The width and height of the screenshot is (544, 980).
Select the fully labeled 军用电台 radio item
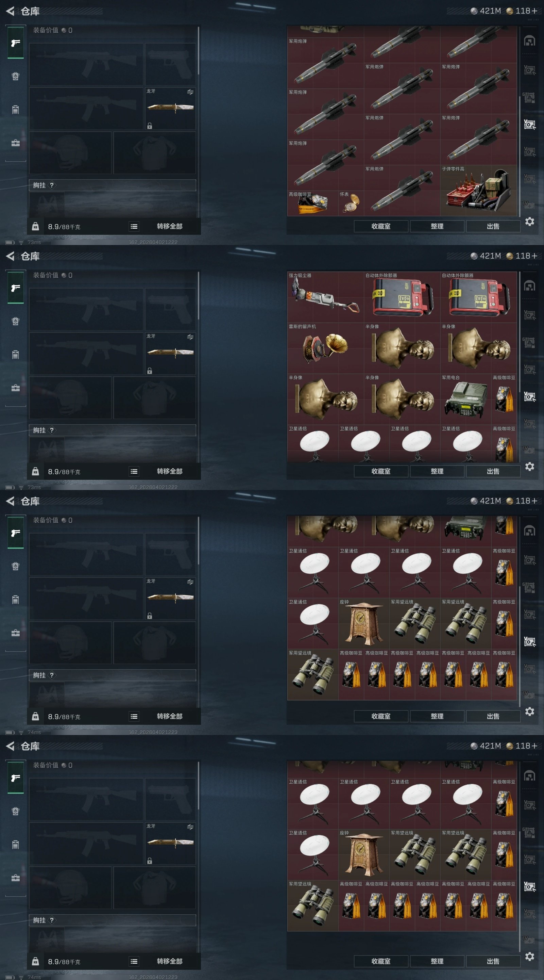[466, 399]
